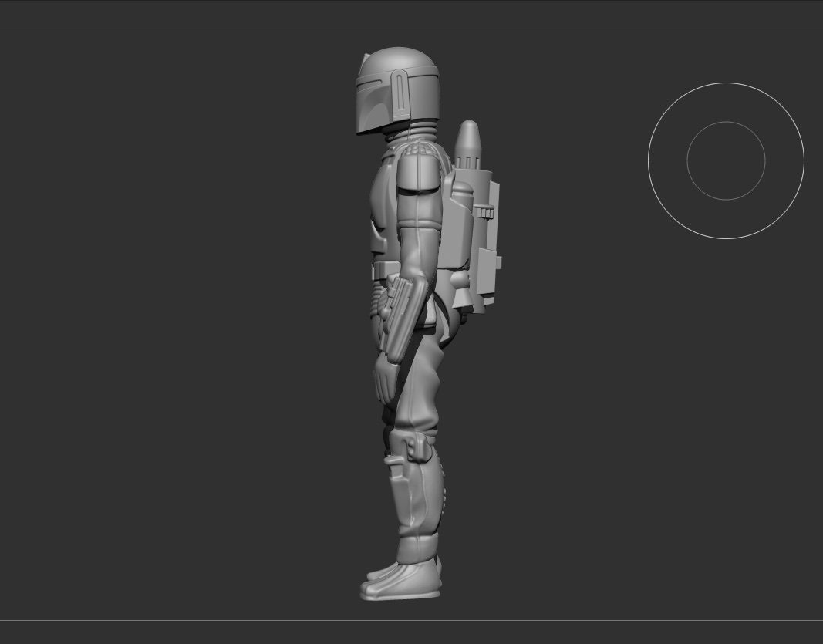Viewport: 823px width, 644px height.
Task: Click the dark top bar of the window
Action: pos(411,12)
